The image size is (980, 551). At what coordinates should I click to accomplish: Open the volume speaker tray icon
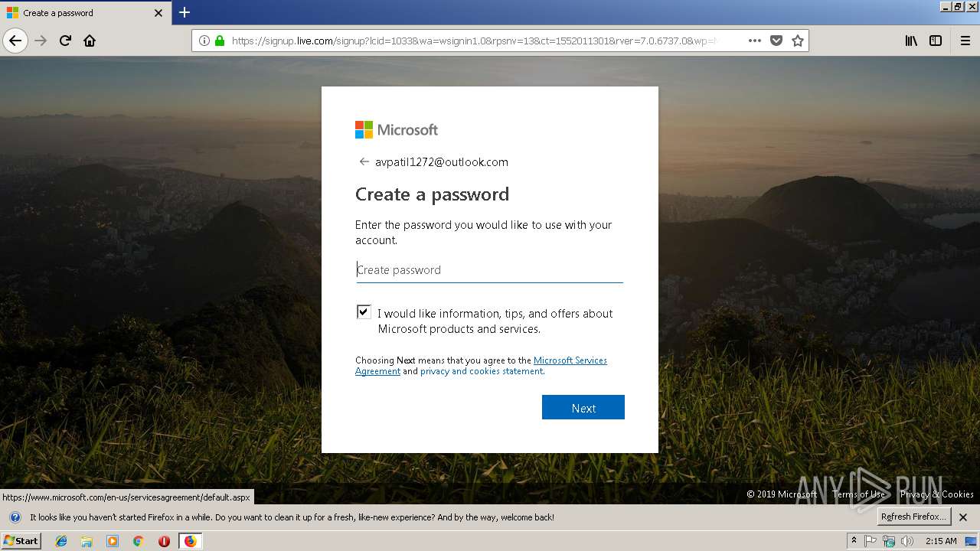click(907, 541)
